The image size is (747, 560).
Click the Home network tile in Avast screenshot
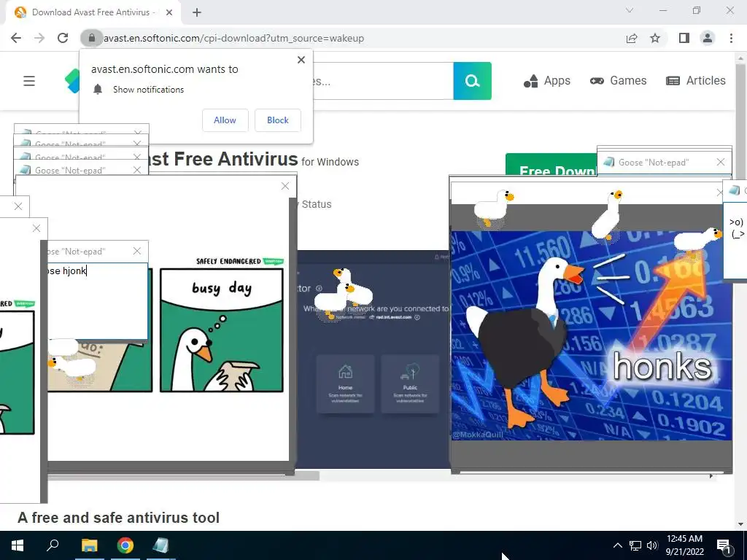345,384
